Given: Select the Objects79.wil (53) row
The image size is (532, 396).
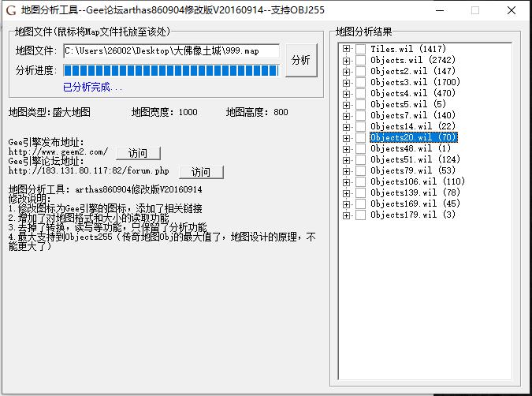Looking at the screenshot, I should point(413,170).
